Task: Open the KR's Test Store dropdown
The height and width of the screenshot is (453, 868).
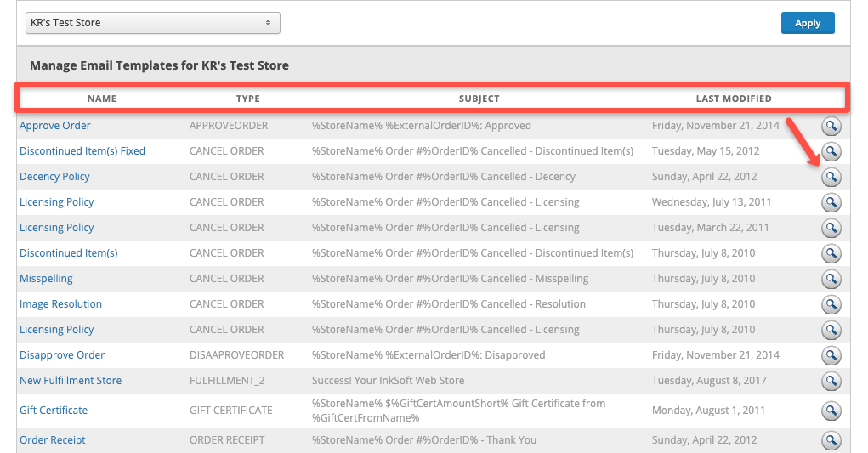Action: pos(152,23)
